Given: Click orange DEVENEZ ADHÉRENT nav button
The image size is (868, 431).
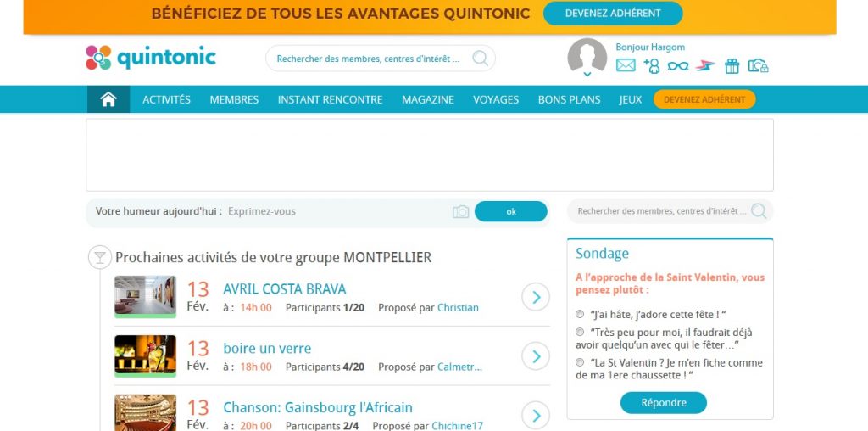Looking at the screenshot, I should pos(704,99).
